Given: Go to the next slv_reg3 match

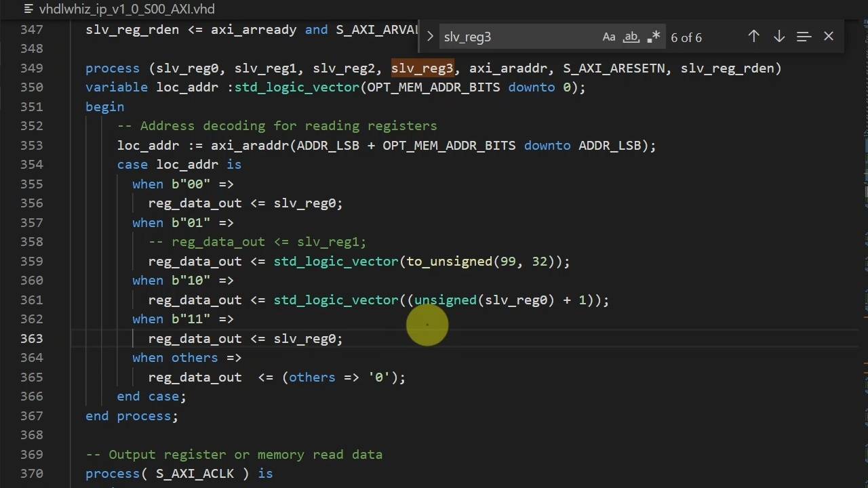Looking at the screenshot, I should pyautogui.click(x=778, y=37).
